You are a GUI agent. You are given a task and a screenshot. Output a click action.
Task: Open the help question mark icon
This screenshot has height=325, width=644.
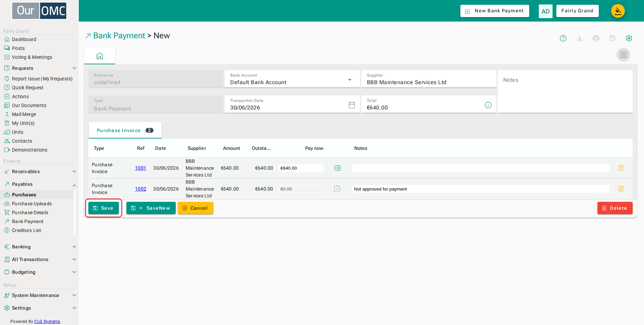563,38
